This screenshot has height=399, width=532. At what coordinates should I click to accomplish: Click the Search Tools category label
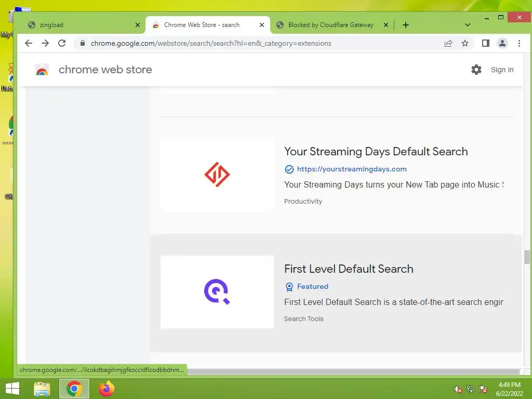pos(303,318)
